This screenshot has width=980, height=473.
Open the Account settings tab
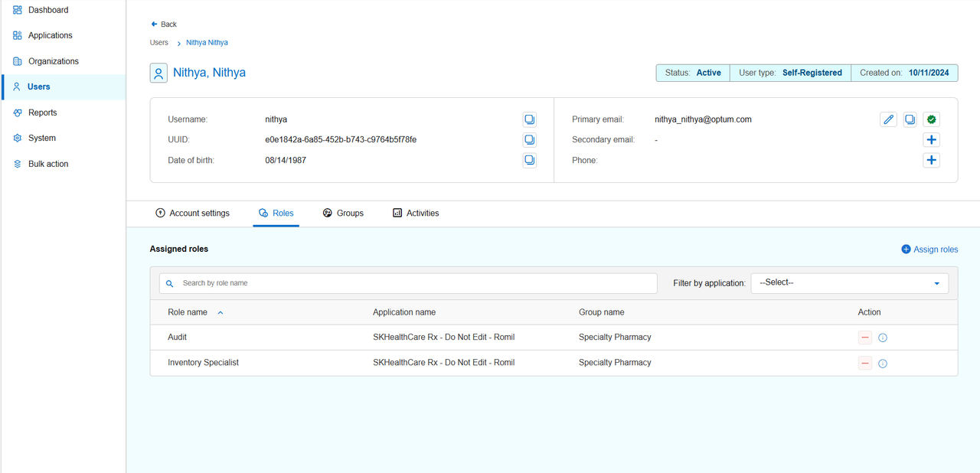192,213
